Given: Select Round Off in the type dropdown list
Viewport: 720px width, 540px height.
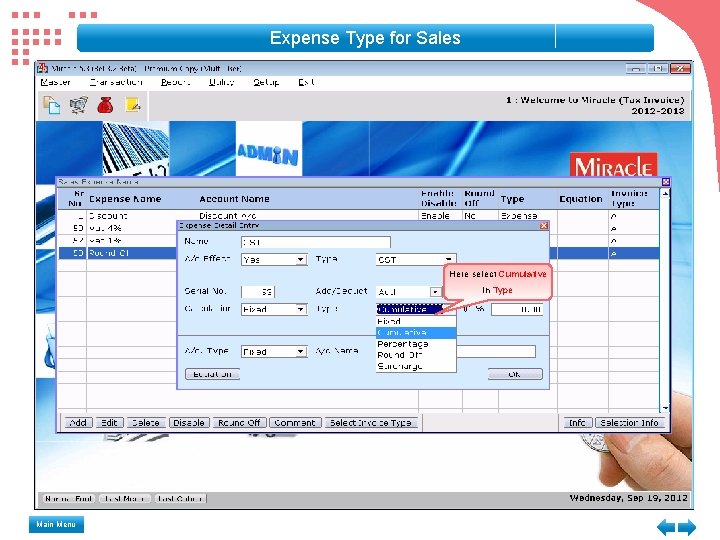Looking at the screenshot, I should pos(416,355).
